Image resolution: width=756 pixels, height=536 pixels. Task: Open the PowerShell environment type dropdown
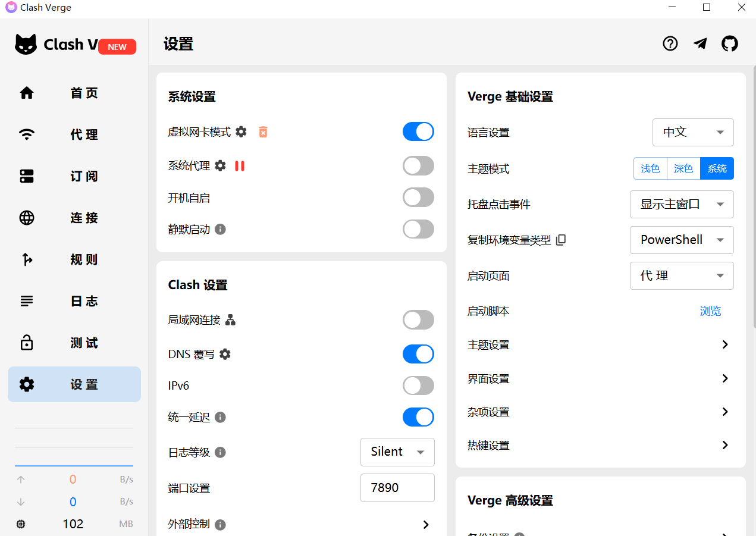point(682,240)
